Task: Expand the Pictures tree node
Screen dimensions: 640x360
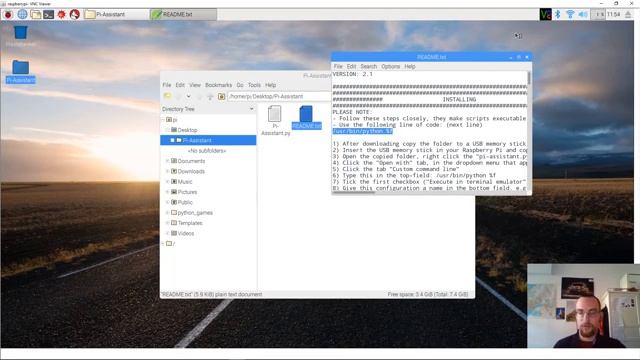Action: click(x=167, y=192)
